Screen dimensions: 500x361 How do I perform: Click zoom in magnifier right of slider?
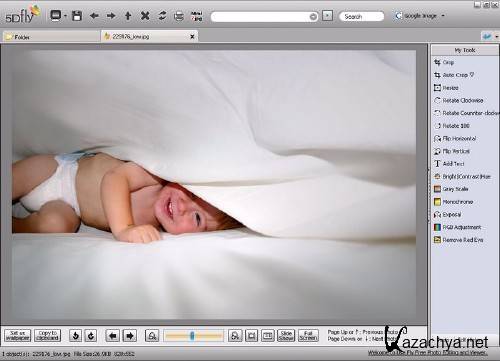[x=235, y=335]
